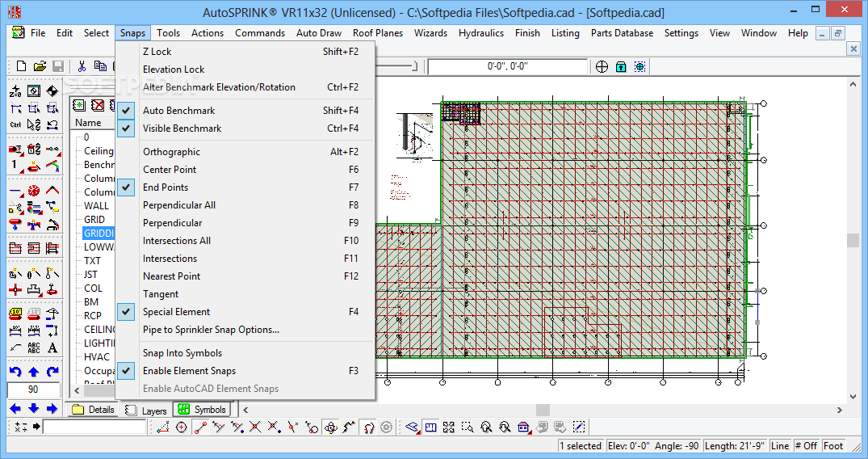
Task: Click the vertical scrollbar thumb beside drawing
Action: coord(853,240)
